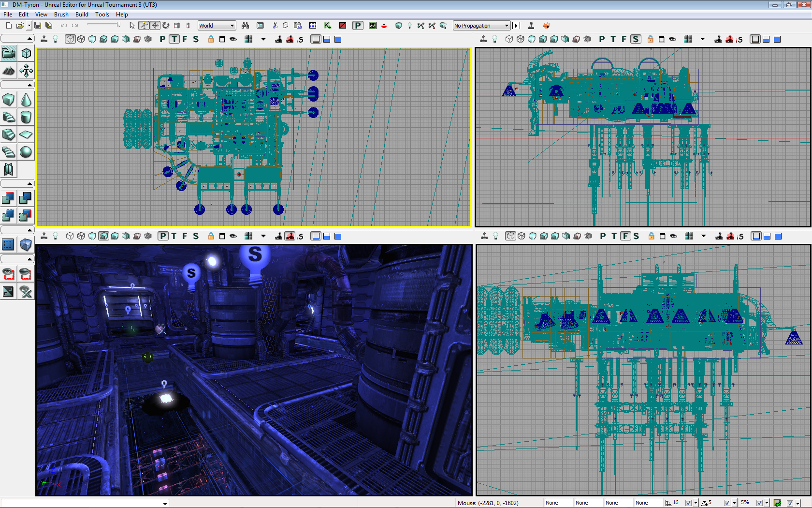Open the arrow dropdown next to the Open file icon
Screen dimensions: 812x508
[29, 25]
